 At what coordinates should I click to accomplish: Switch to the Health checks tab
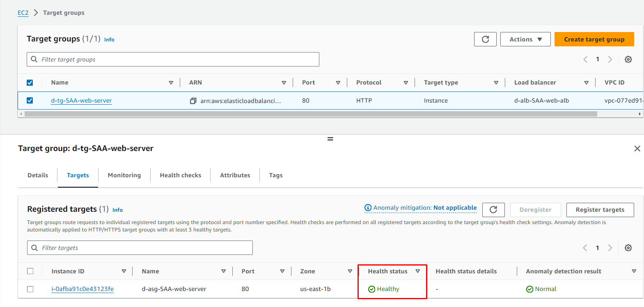point(180,175)
